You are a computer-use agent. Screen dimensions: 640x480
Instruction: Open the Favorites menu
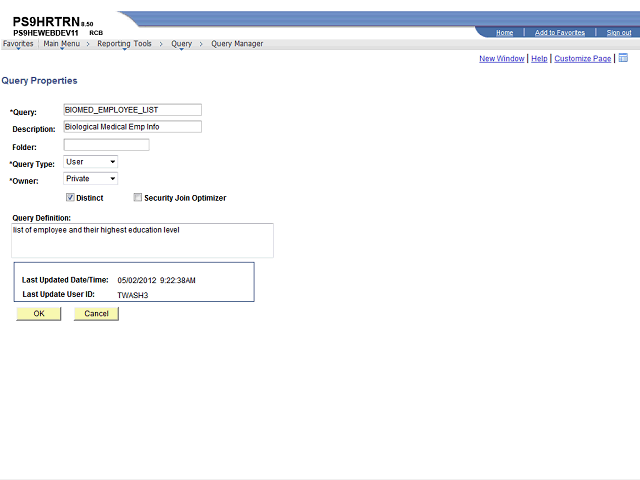18,44
